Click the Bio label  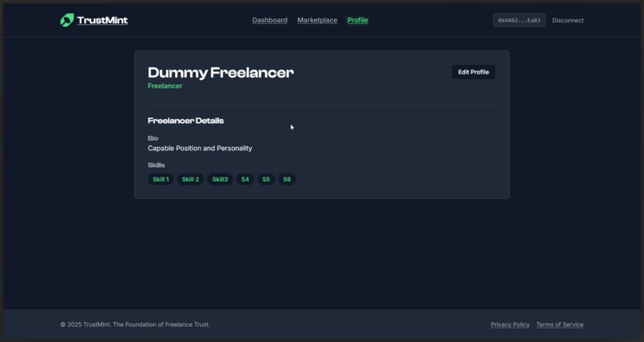point(153,138)
